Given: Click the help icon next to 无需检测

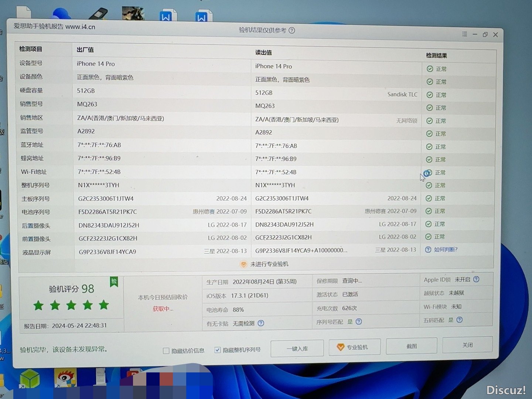Looking at the screenshot, I should pyautogui.click(x=261, y=323).
